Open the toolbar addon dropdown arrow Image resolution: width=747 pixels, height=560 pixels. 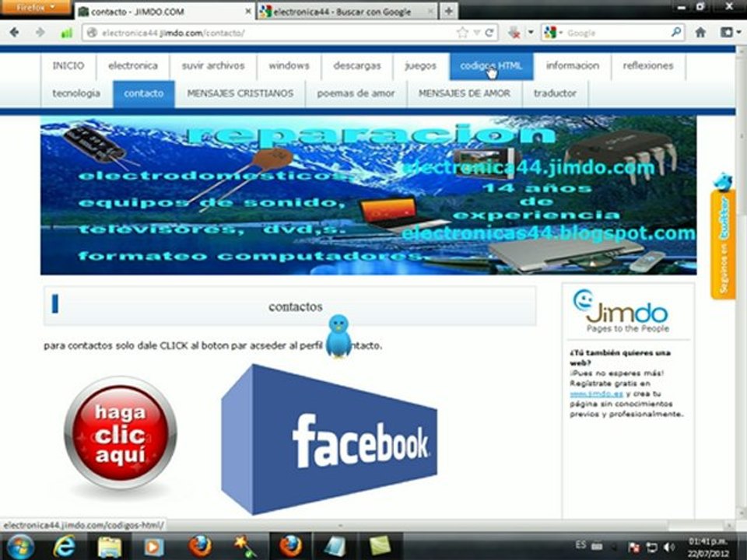(x=530, y=33)
